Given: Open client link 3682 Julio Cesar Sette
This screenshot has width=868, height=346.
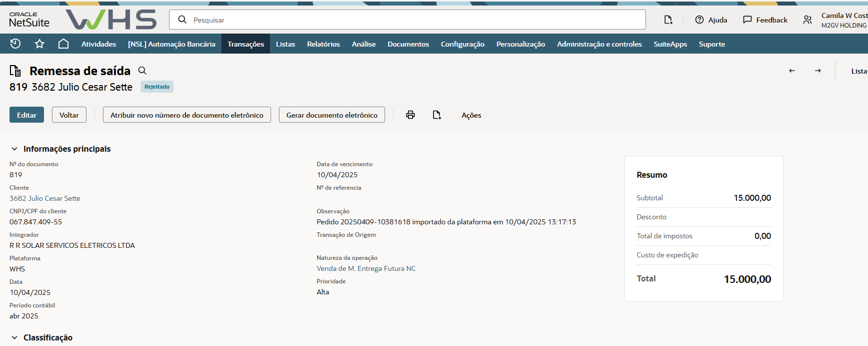Looking at the screenshot, I should [45, 198].
